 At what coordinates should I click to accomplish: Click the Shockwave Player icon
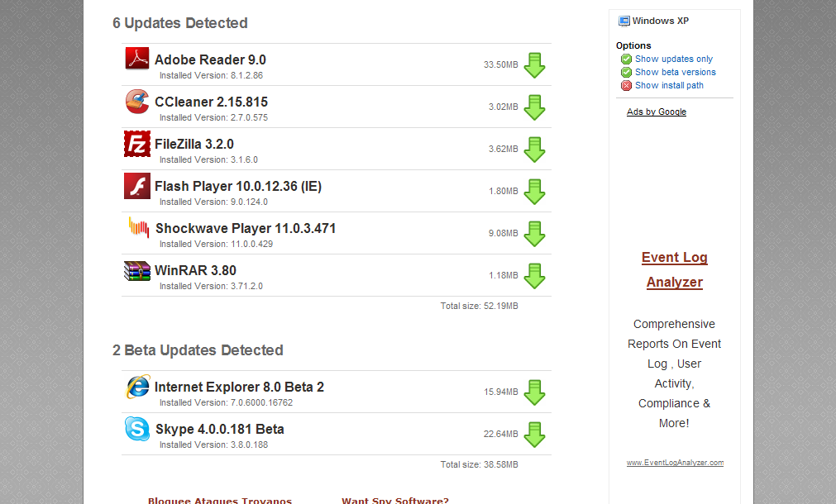click(139, 228)
